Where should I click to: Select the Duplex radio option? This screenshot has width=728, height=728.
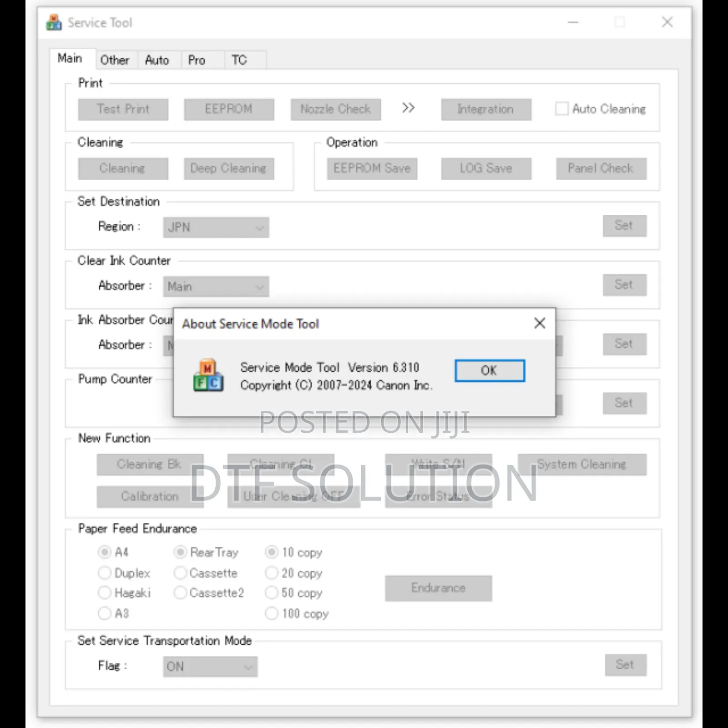[105, 572]
